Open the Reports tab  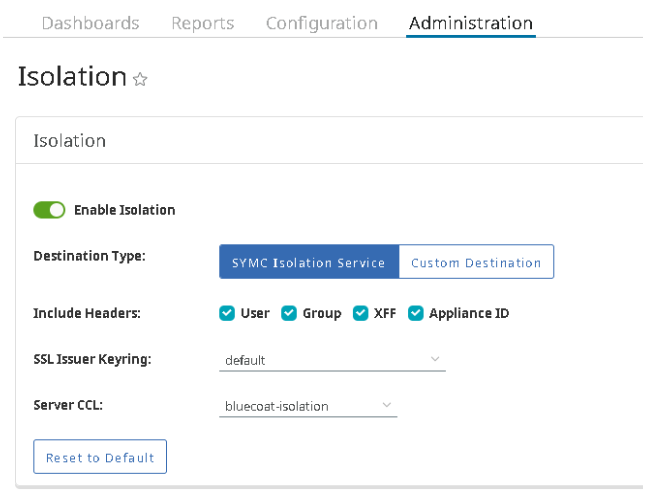(x=202, y=23)
